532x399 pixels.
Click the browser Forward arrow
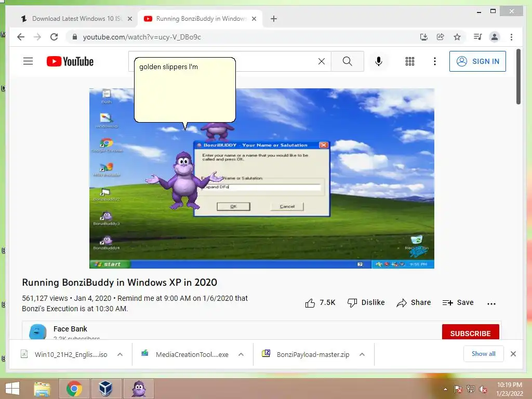pos(37,37)
